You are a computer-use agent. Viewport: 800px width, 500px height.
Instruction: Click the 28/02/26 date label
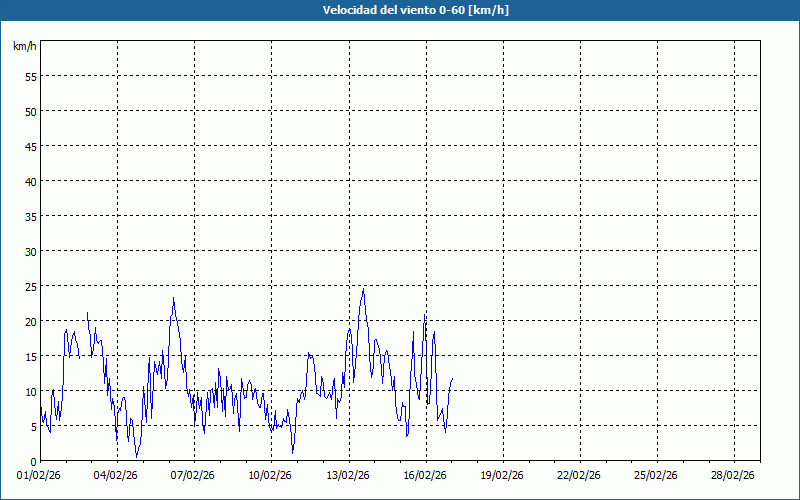click(x=734, y=475)
